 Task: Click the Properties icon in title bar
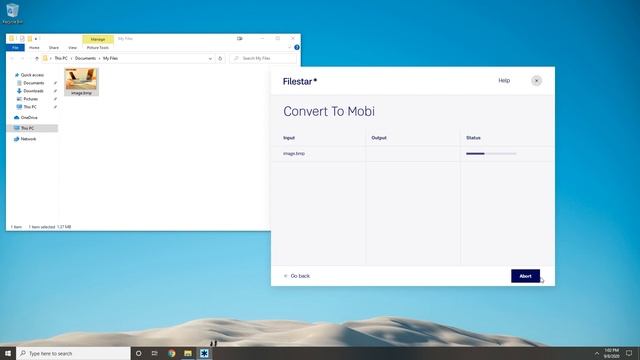point(22,39)
